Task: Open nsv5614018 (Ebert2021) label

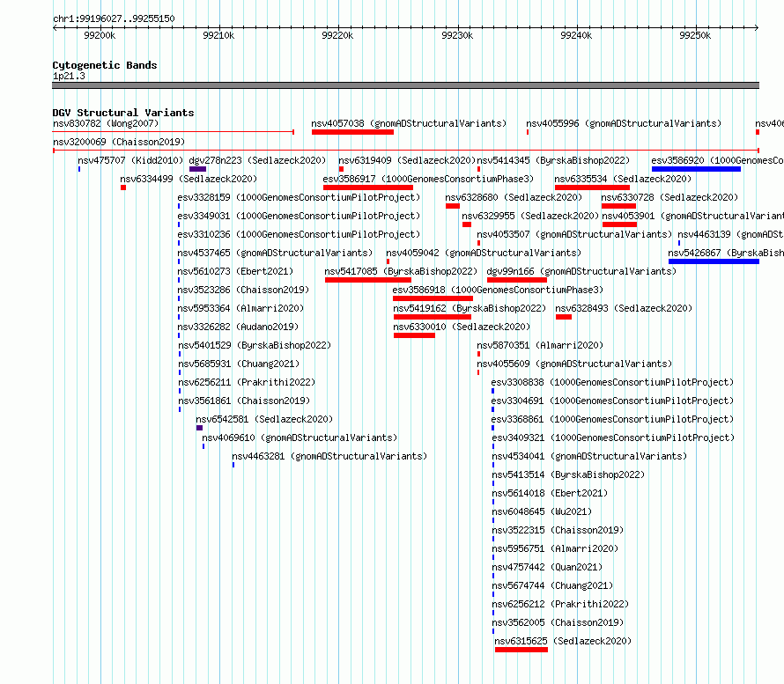Action: [550, 493]
